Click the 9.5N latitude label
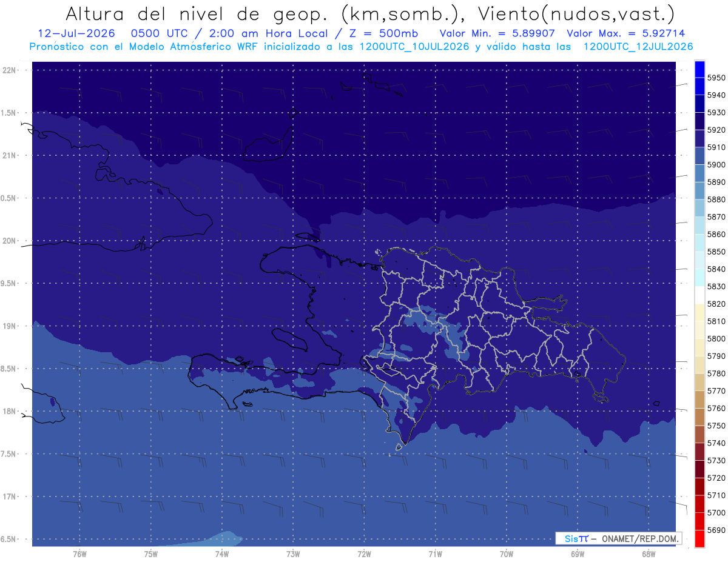 click(8, 283)
